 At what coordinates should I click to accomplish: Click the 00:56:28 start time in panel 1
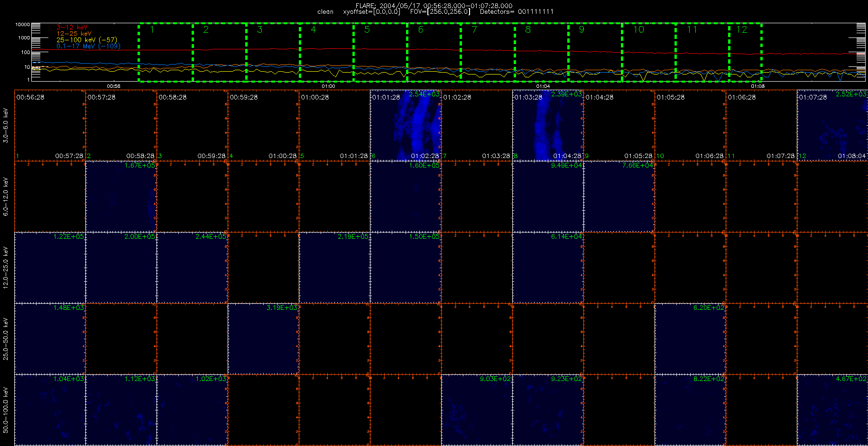click(x=30, y=97)
